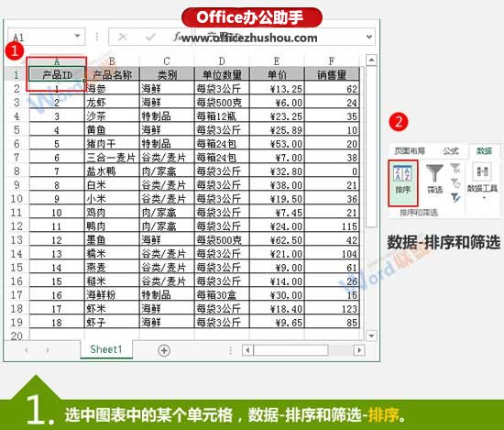Expand the formula bar with chevron
Screen dimensions: 504x430
click(x=369, y=37)
